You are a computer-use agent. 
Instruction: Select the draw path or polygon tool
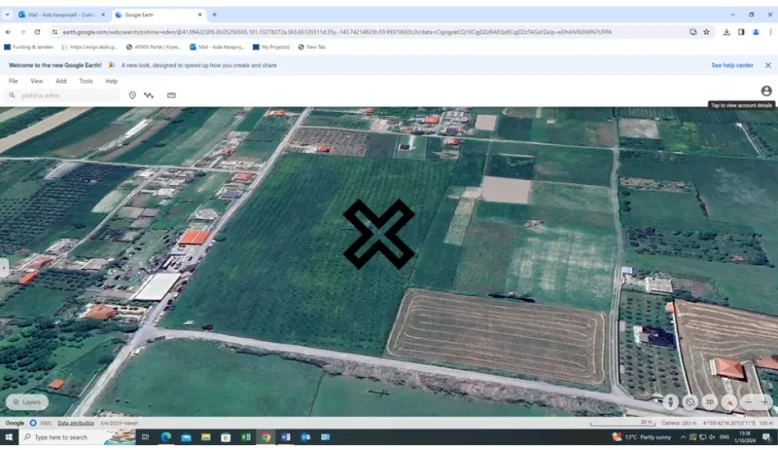click(x=149, y=95)
